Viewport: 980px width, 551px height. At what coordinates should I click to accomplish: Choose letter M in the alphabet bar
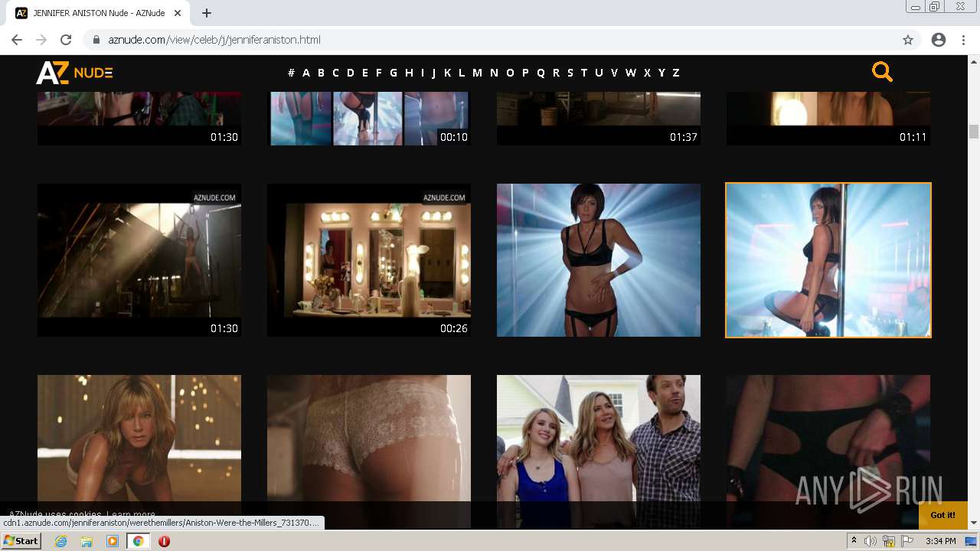[x=477, y=73]
